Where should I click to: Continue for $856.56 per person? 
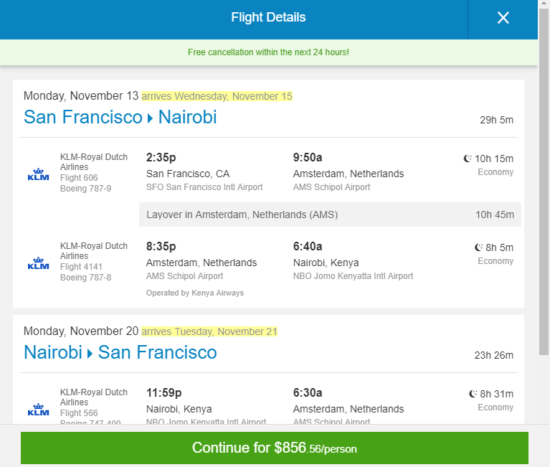[274, 448]
